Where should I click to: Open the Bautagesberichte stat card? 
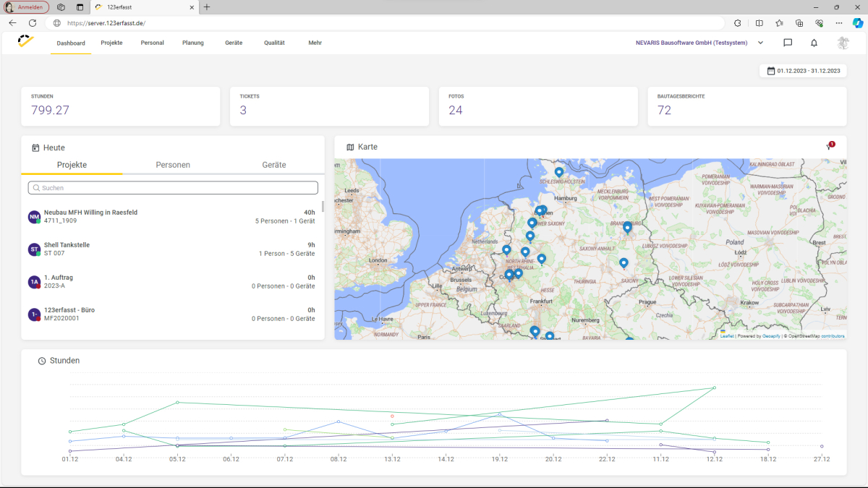(x=746, y=106)
